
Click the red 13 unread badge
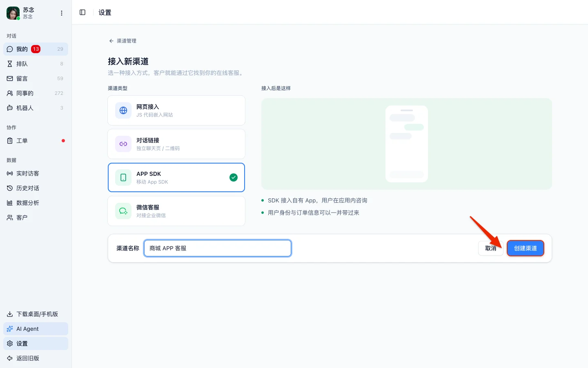(36, 49)
